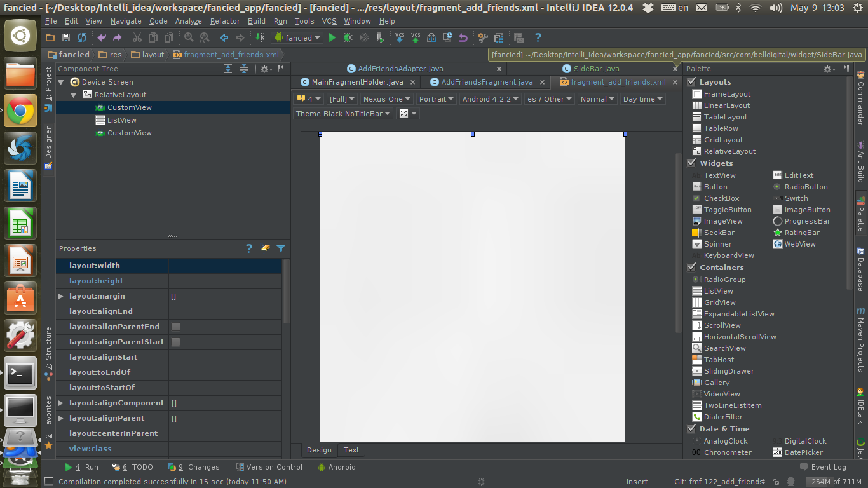Open IDE settings via the wrench icon

point(483,37)
